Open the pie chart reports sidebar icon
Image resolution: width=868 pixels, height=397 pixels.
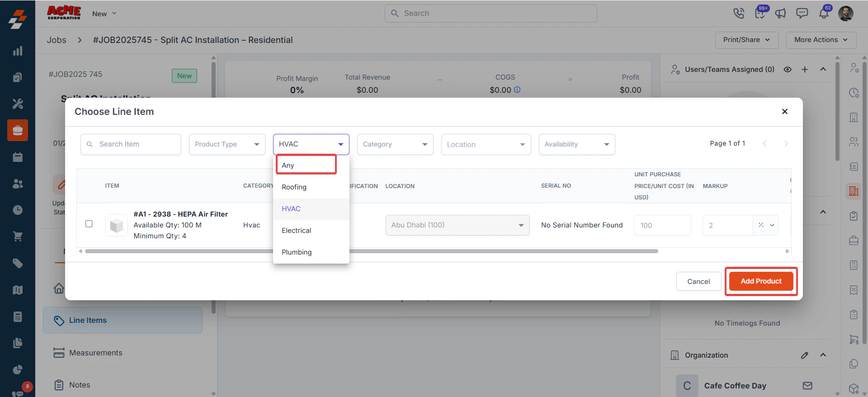pyautogui.click(x=18, y=369)
